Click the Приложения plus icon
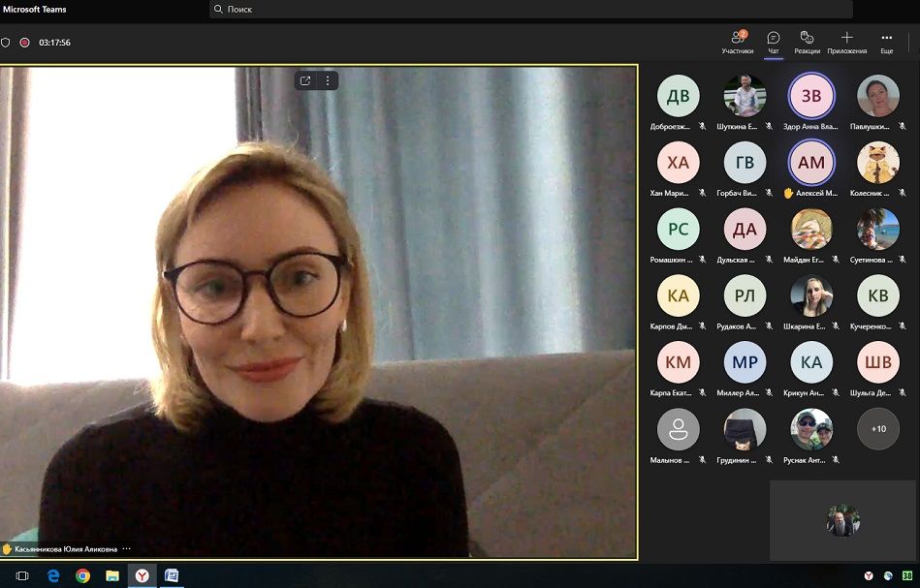Image resolution: width=920 pixels, height=588 pixels. point(846,41)
